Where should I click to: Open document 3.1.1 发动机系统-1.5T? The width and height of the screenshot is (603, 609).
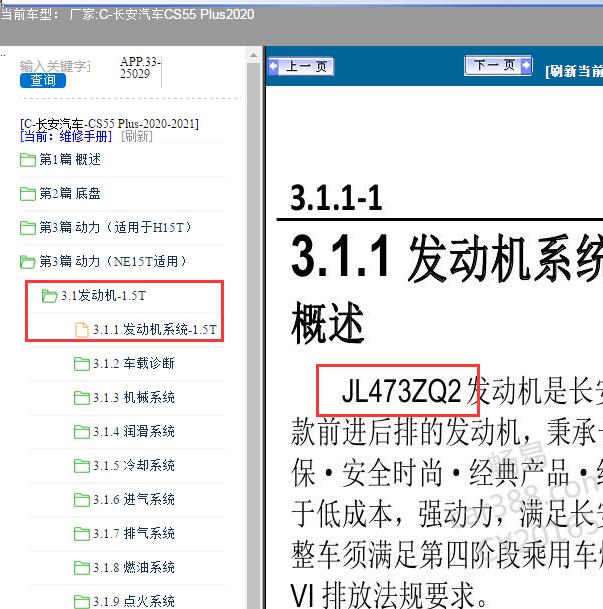[x=155, y=330]
